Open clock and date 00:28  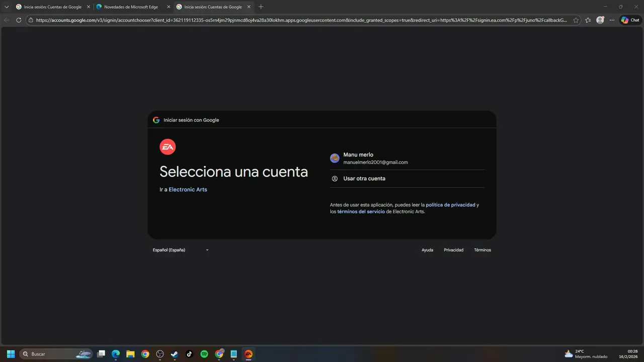coord(628,354)
